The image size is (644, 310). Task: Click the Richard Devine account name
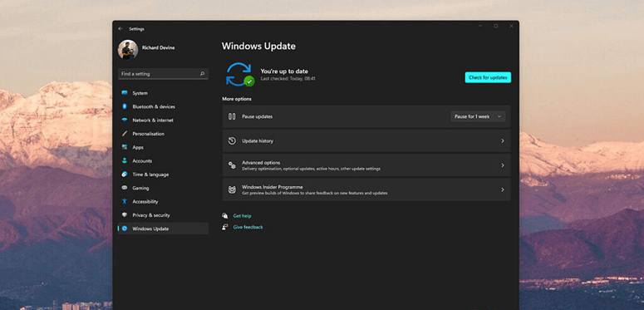(158, 47)
